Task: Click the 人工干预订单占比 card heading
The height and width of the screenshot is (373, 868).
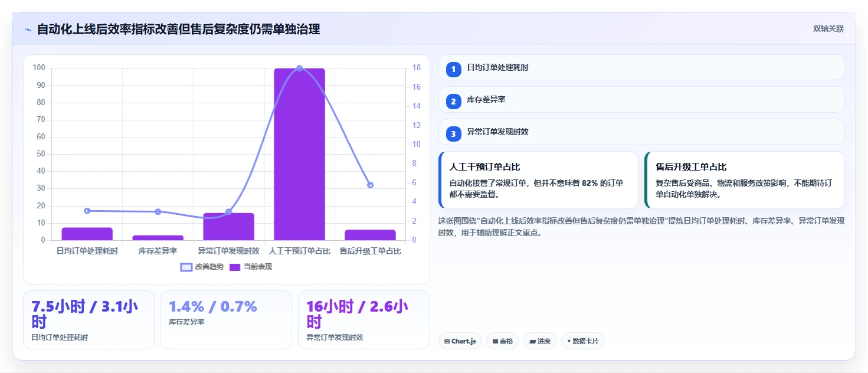Action: 484,167
